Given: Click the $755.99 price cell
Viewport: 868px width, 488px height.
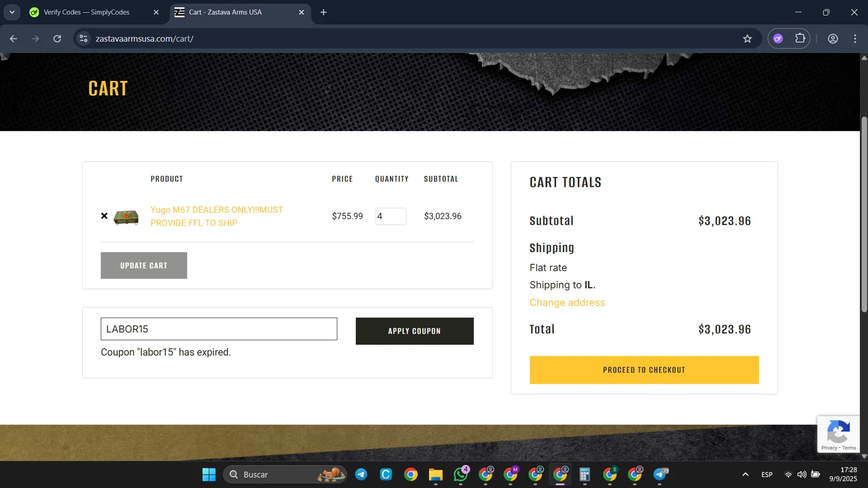Looking at the screenshot, I should pos(347,216).
